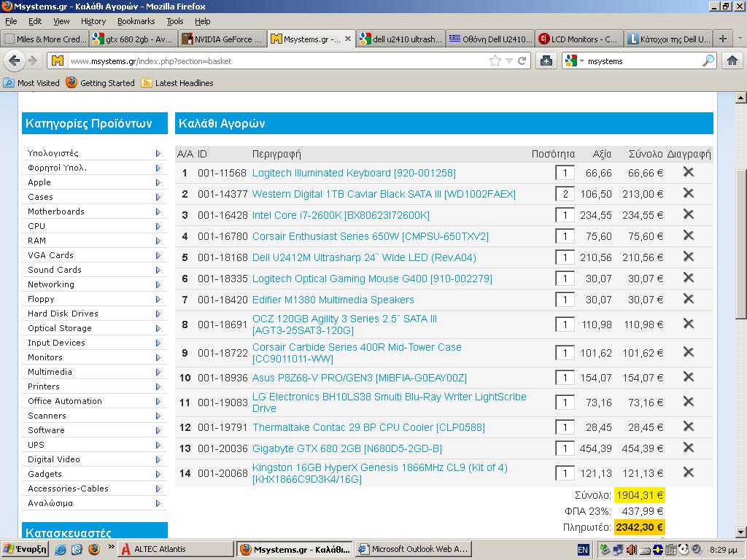This screenshot has width=747, height=560.
Task: Open the Windows Start button
Action: point(26,549)
